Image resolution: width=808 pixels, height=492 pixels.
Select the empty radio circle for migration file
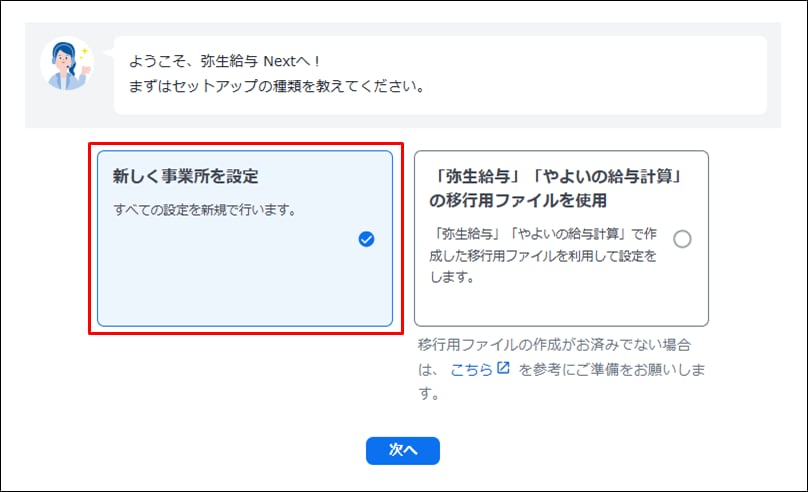point(682,239)
